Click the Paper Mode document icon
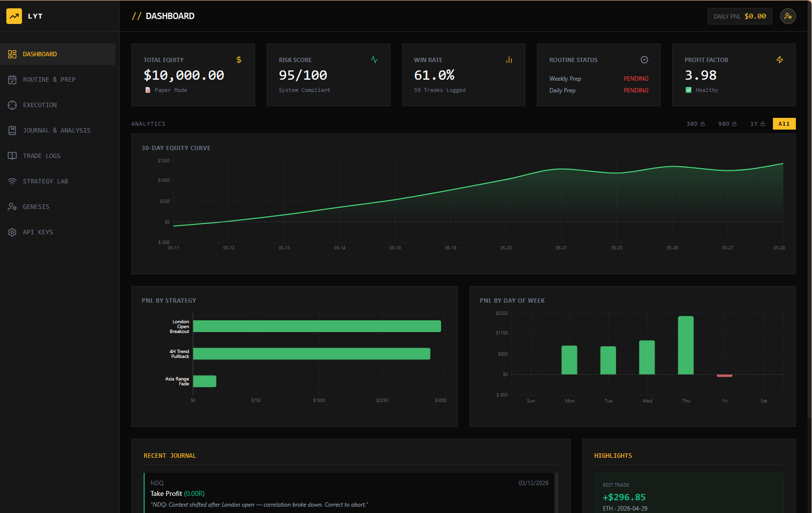The image size is (812, 513). coord(148,90)
